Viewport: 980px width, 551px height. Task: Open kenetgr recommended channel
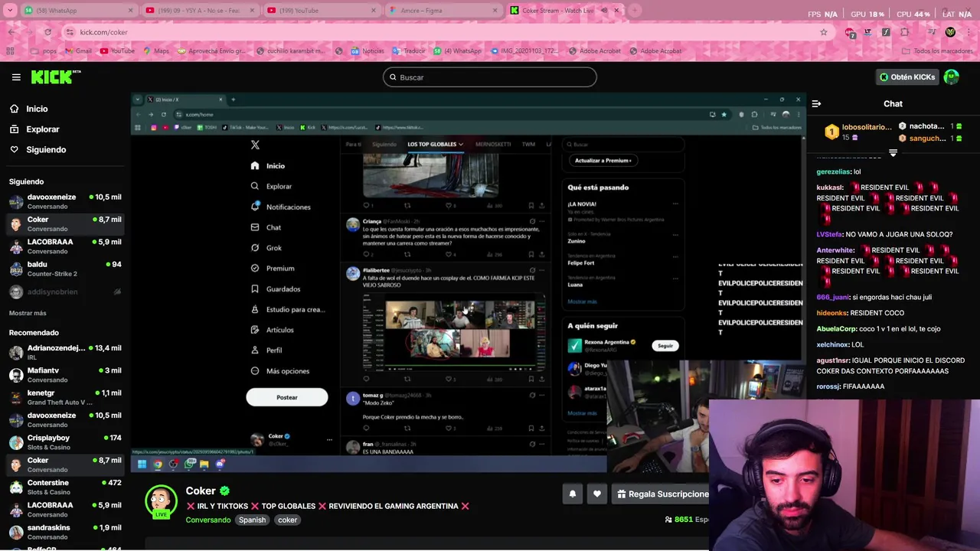pos(65,397)
